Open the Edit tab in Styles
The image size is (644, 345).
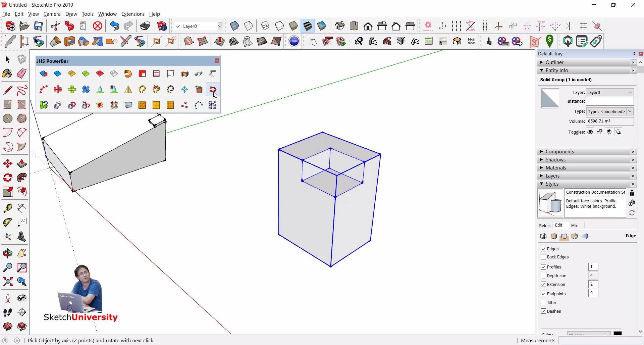click(559, 225)
